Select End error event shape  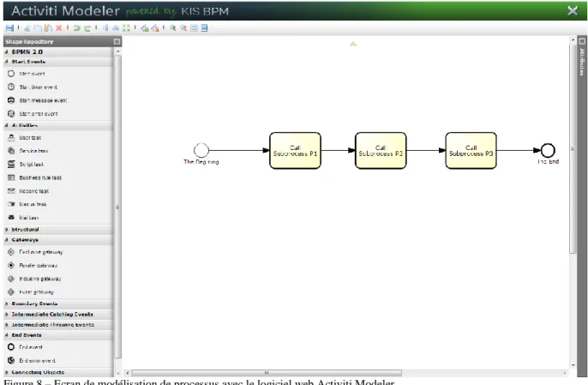point(32,361)
